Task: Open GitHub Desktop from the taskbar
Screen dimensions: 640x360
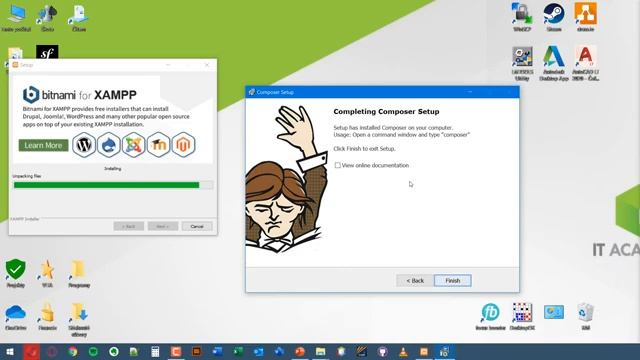Action: [382, 352]
